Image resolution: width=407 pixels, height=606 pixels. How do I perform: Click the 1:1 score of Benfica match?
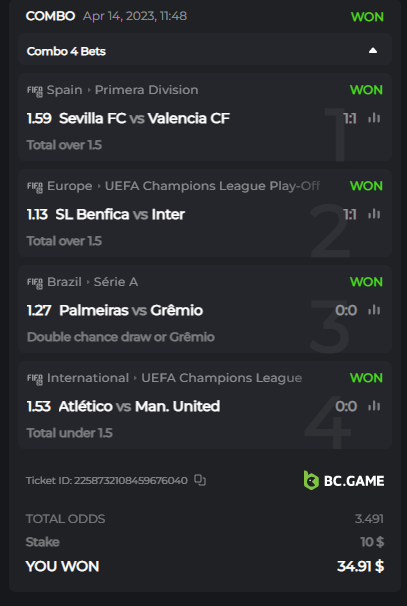tap(350, 214)
